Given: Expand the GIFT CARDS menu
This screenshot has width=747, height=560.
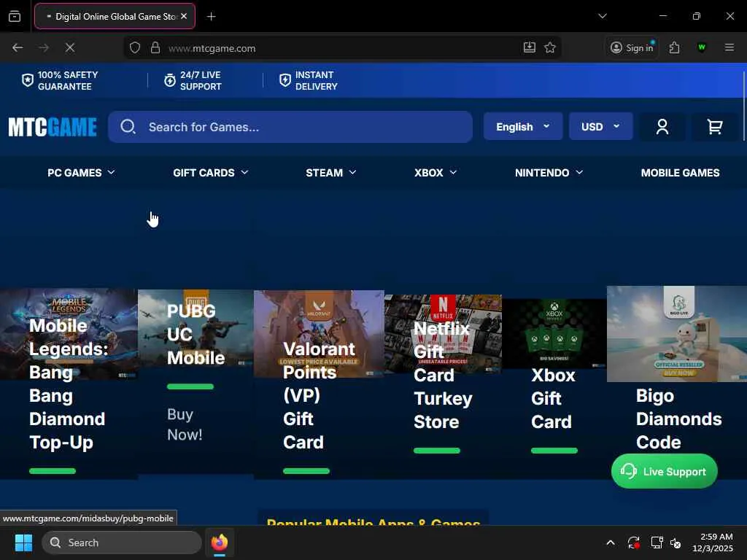Looking at the screenshot, I should [211, 173].
